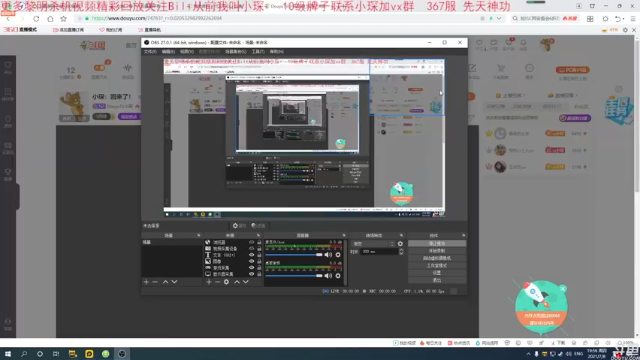Adjust the microphone/Aux volume slider
The image size is (640, 360).
293,255
